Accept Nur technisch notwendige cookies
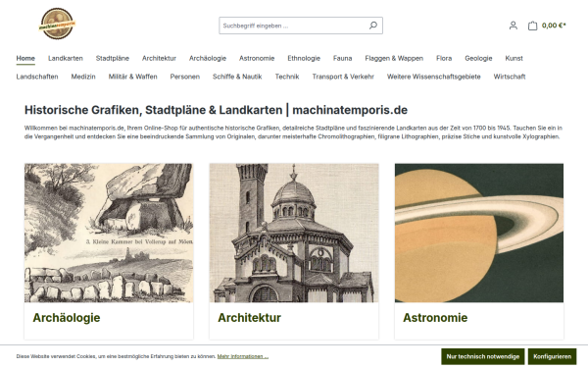Image resolution: width=588 pixels, height=368 pixels. tap(482, 356)
